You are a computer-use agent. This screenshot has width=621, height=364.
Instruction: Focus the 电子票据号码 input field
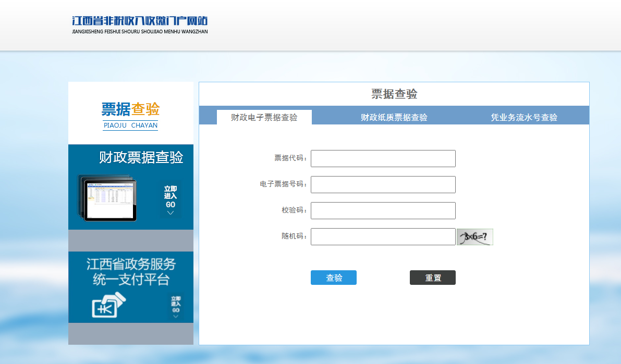click(x=383, y=185)
